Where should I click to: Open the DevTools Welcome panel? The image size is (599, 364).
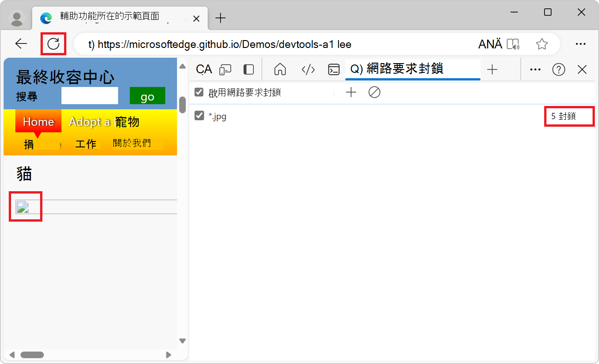(x=280, y=69)
